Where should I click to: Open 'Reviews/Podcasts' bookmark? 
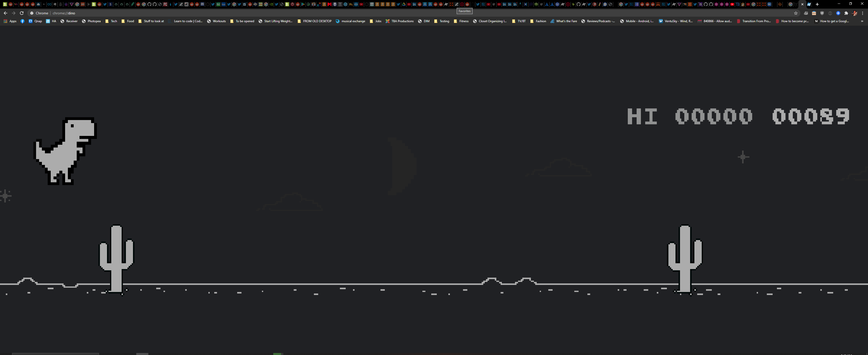(x=598, y=21)
